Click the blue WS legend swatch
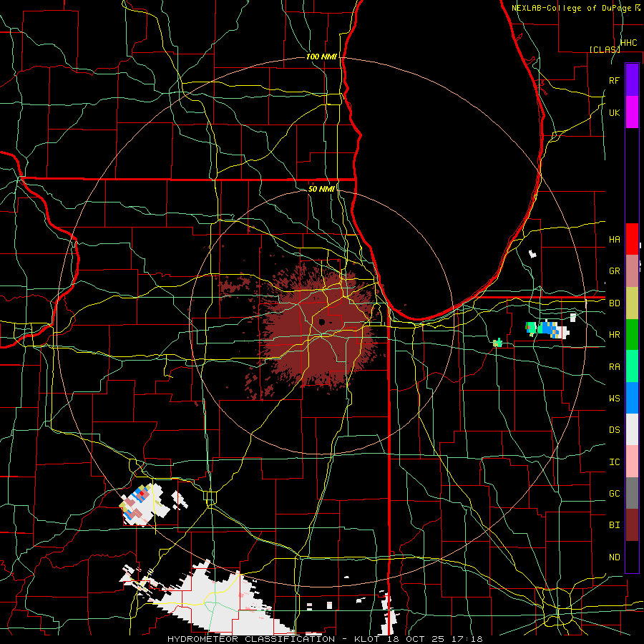Screen dimensions: 644x644 pyautogui.click(x=632, y=398)
